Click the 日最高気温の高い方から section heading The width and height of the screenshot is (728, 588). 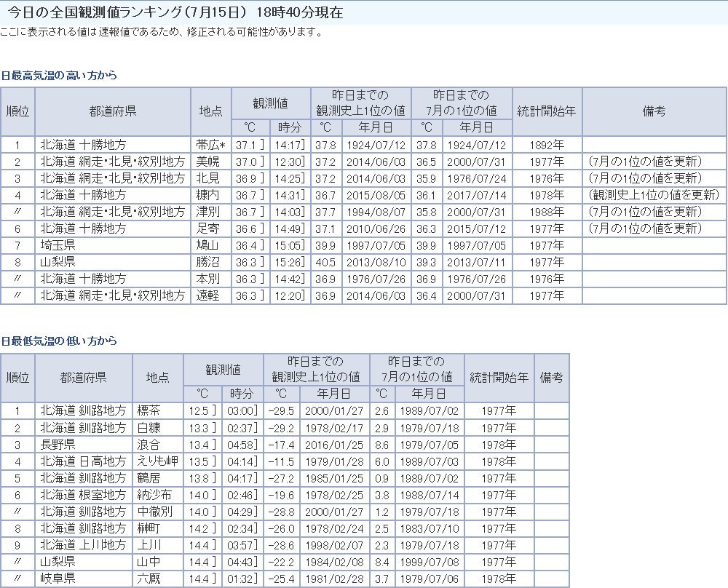[58, 75]
